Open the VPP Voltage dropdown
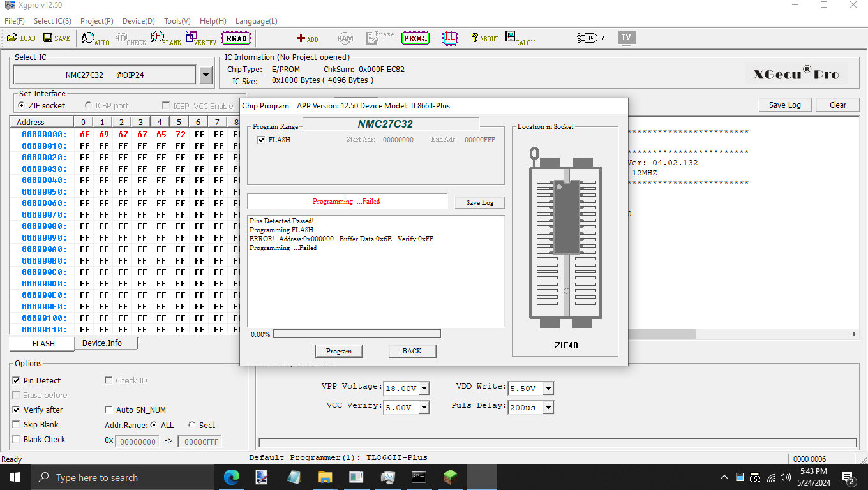Image resolution: width=868 pixels, height=490 pixels. (x=424, y=389)
